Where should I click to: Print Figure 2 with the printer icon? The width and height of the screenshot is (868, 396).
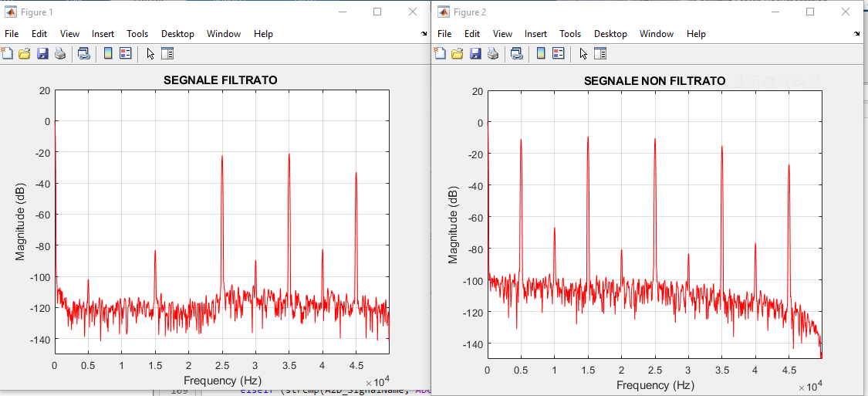point(492,53)
